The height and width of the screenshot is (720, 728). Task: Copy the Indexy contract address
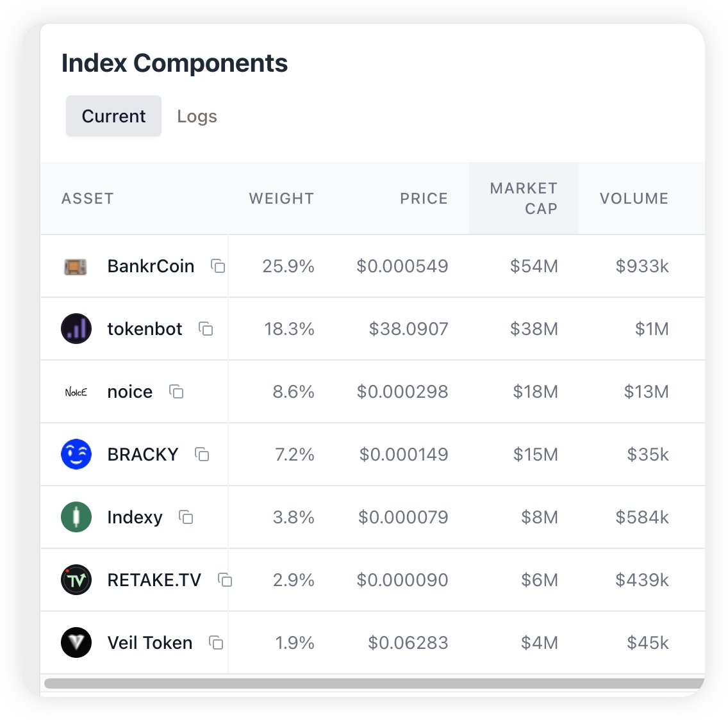[186, 518]
